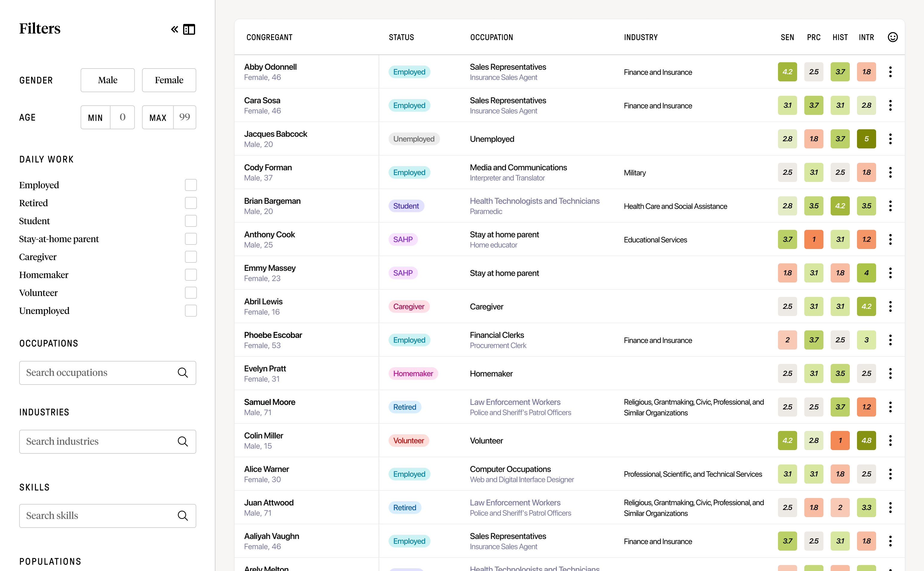Screen dimensions: 924x571
Task: Select the Male gender button
Action: coord(108,80)
